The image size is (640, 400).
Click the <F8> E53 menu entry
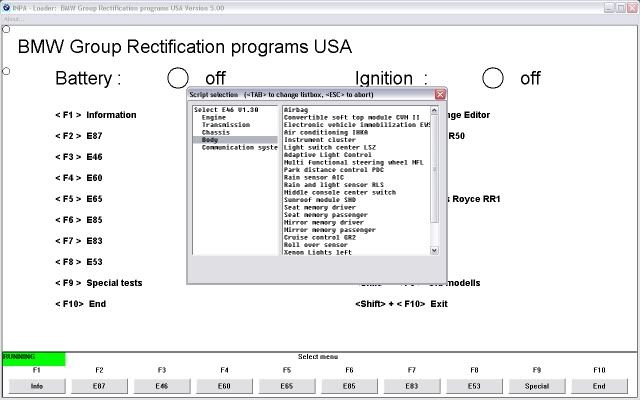coord(79,262)
